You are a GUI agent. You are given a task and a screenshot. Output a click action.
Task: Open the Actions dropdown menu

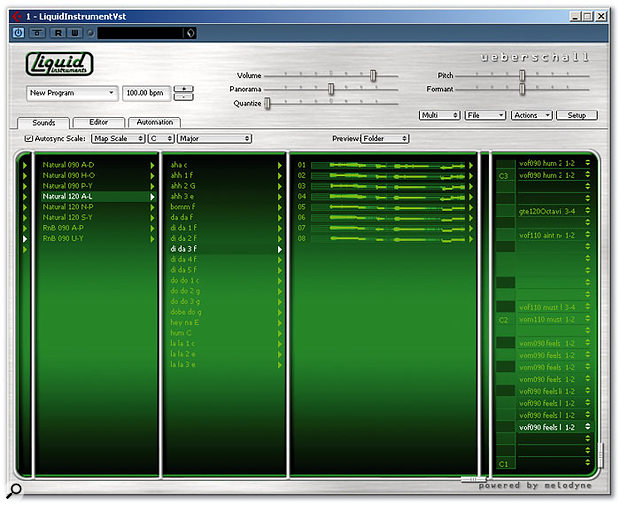pyautogui.click(x=531, y=115)
